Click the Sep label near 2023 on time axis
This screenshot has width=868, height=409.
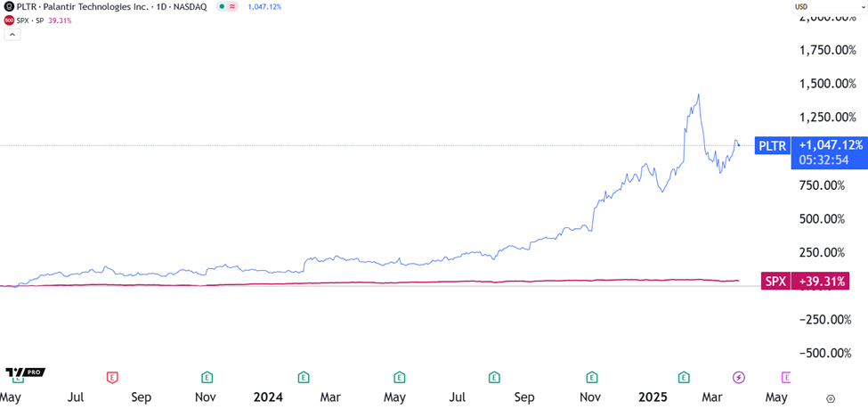[x=142, y=398]
